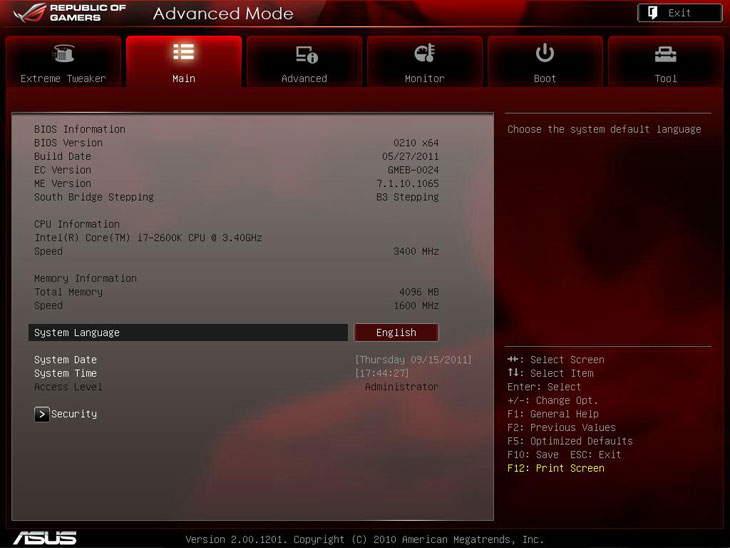Expand the Security submenu
The width and height of the screenshot is (730, 548).
[x=74, y=414]
